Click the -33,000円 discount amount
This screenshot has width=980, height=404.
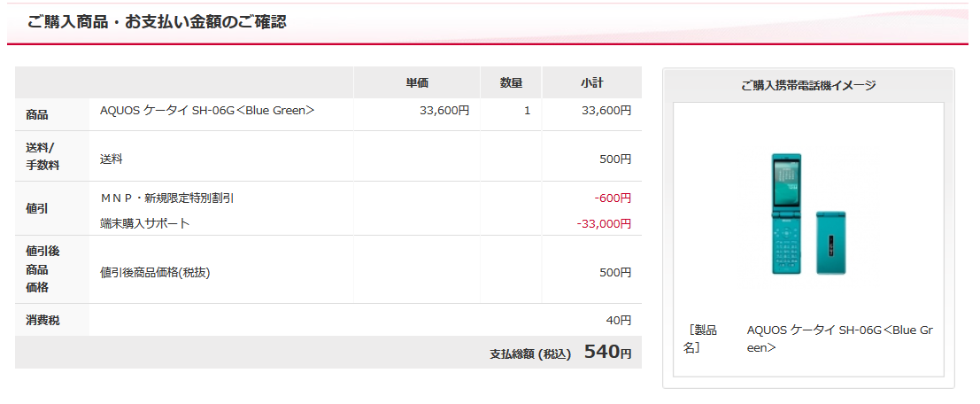604,223
